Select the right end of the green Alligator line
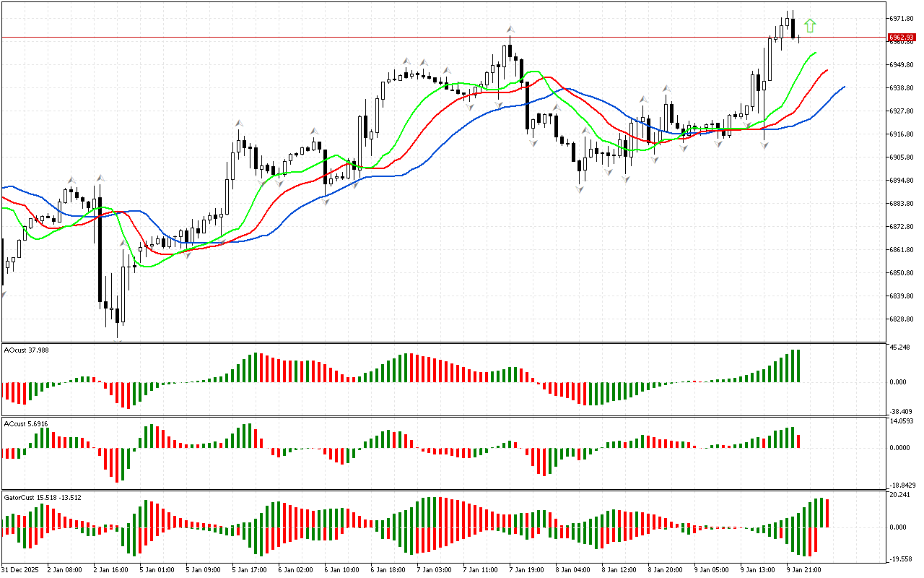Viewport: 924px width, 578px height. [816, 53]
